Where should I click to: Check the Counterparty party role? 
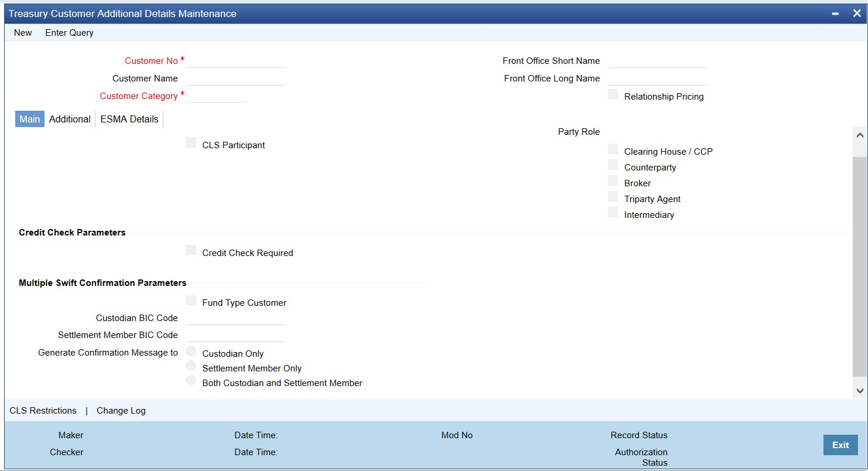613,165
